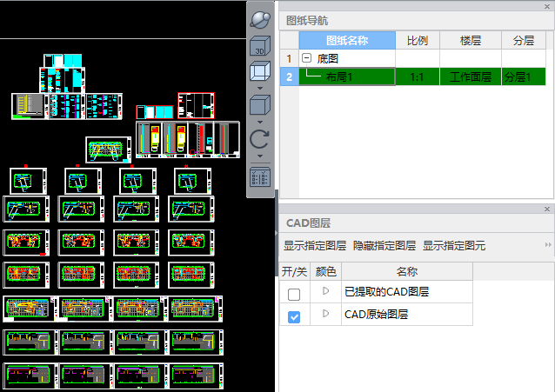Click the 图纸名称 column header
This screenshot has height=392, width=555.
[x=346, y=41]
